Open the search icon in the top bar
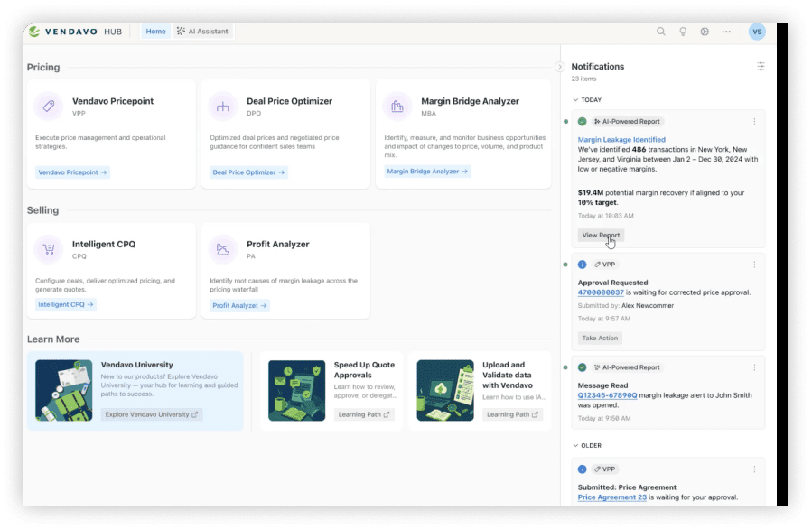 click(659, 31)
